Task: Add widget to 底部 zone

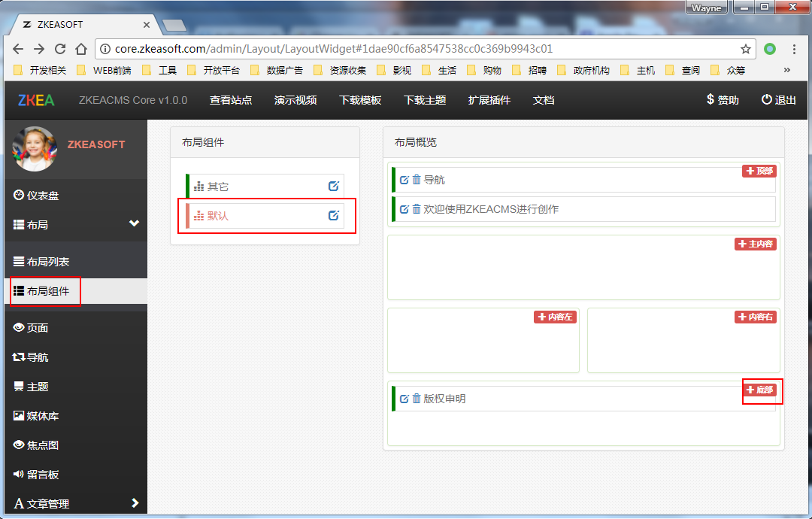Action: tap(759, 390)
